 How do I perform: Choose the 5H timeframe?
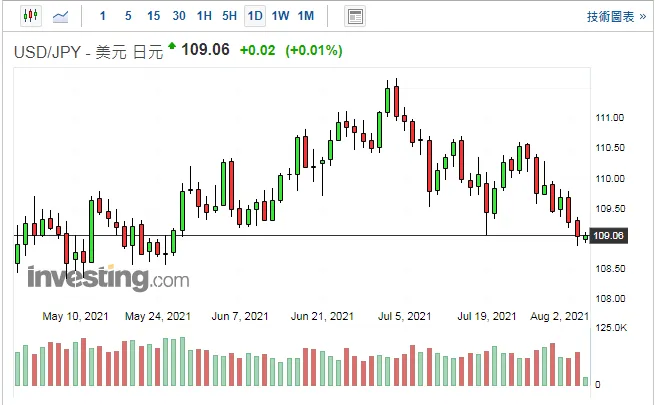[x=229, y=16]
